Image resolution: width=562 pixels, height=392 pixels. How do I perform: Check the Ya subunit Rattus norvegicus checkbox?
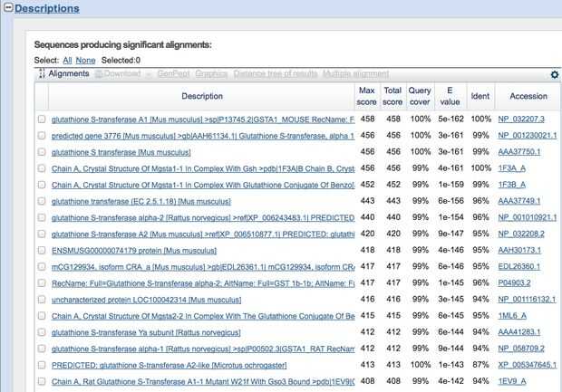click(x=42, y=332)
